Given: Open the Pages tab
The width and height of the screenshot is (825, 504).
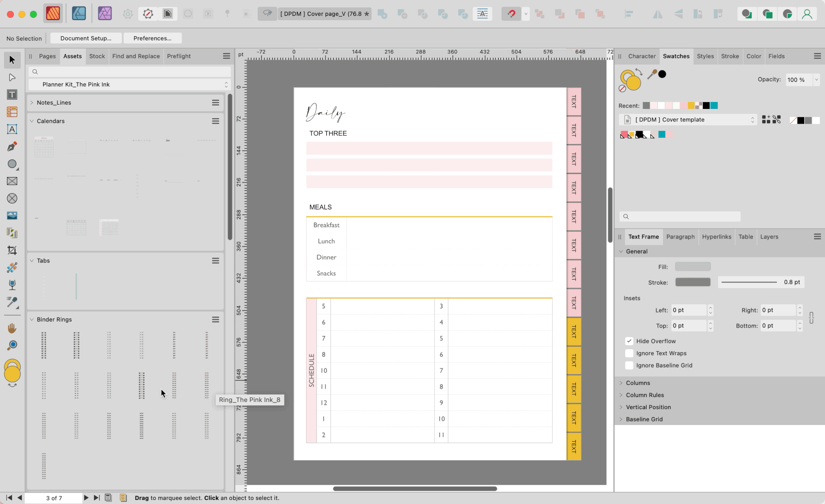Looking at the screenshot, I should 47,56.
